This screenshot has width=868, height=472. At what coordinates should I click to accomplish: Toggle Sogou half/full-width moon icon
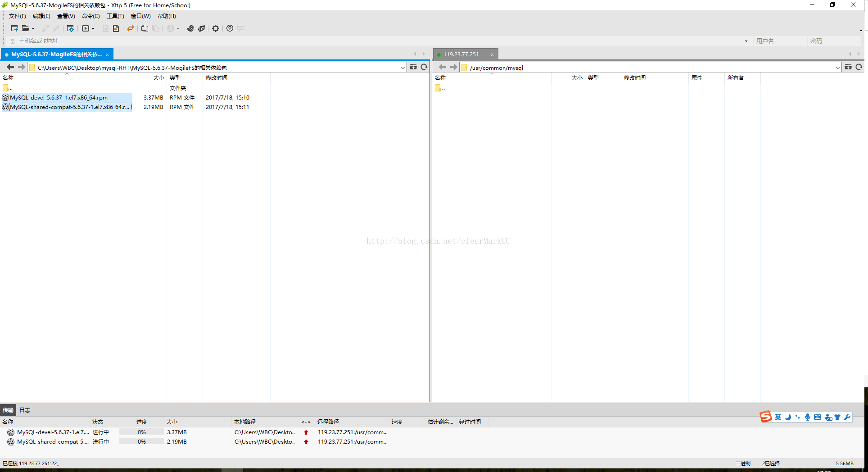pos(788,417)
